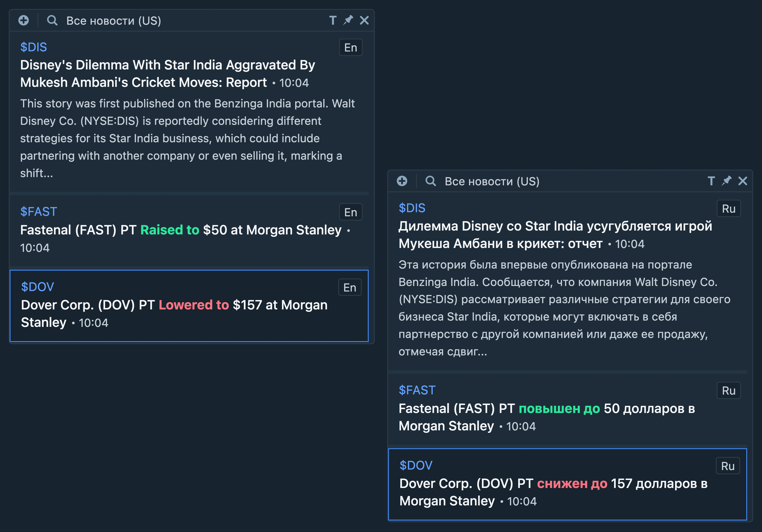The image size is (762, 532).
Task: Open the $DIS ticker link in left panel
Action: click(33, 47)
